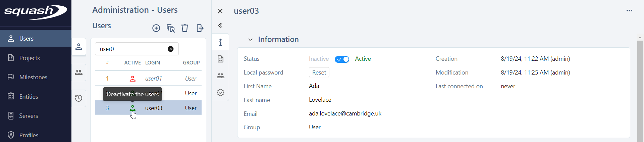
Task: Close the user03 detail panel
Action: 220,11
